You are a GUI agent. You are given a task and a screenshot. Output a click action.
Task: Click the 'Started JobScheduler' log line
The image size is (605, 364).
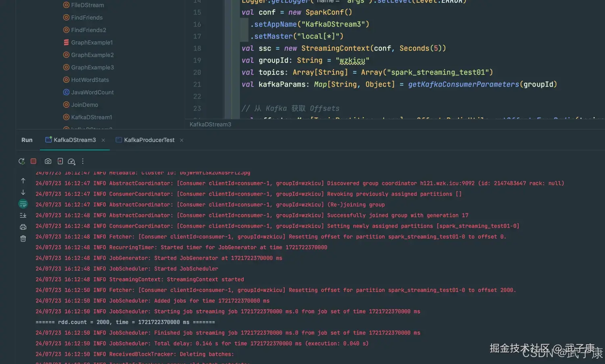[x=127, y=269]
